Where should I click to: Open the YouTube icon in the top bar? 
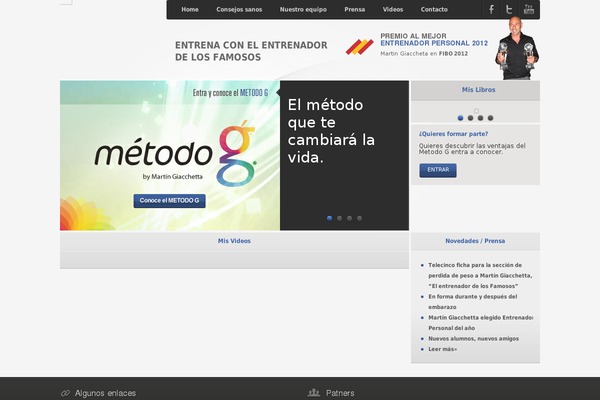coord(529,10)
